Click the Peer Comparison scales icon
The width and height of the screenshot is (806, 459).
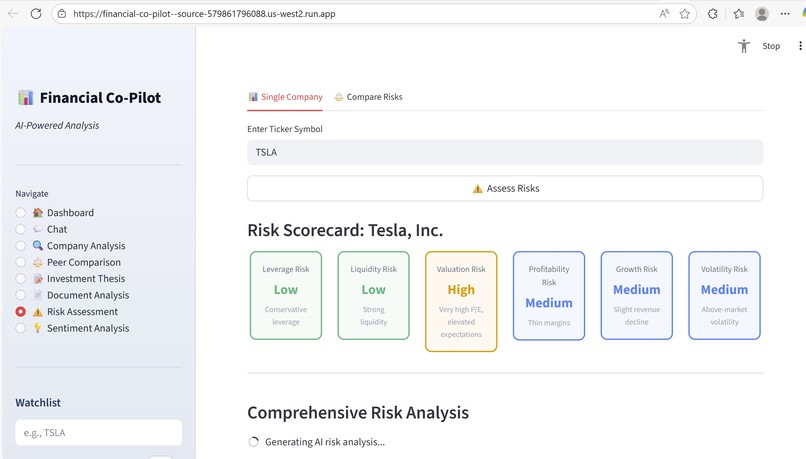(38, 262)
